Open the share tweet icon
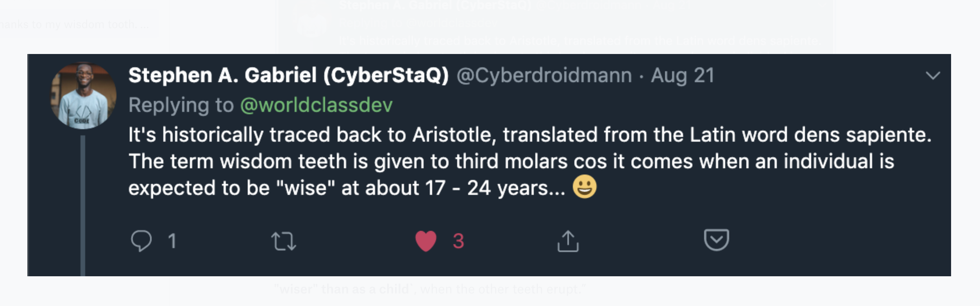This screenshot has height=306, width=980. [568, 241]
